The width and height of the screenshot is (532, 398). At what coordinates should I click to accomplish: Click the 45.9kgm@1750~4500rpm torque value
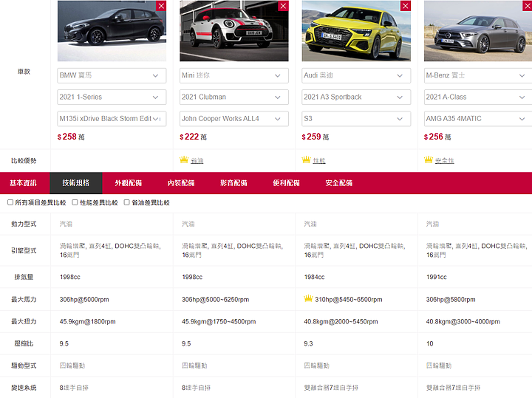point(219,322)
